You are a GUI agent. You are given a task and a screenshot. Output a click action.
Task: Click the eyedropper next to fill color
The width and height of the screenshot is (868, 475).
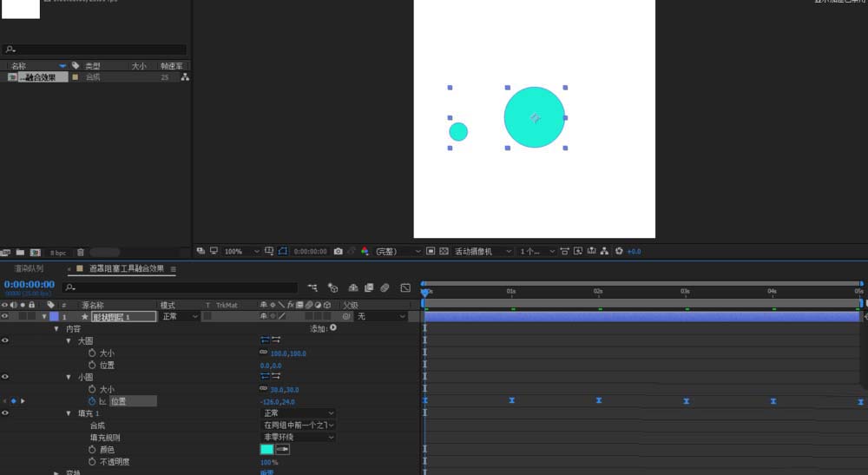tap(283, 450)
